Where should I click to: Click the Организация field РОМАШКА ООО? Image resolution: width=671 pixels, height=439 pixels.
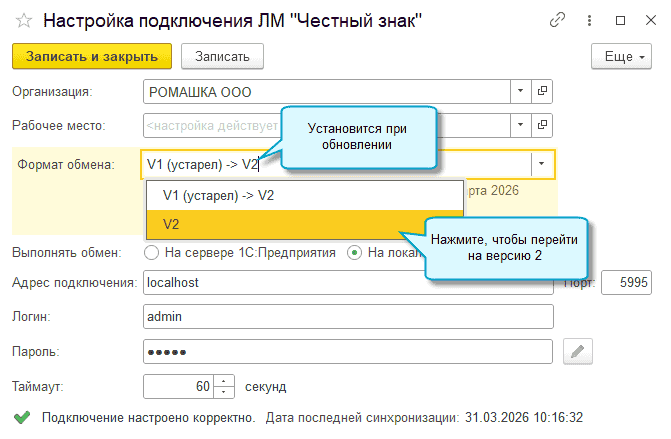click(327, 91)
